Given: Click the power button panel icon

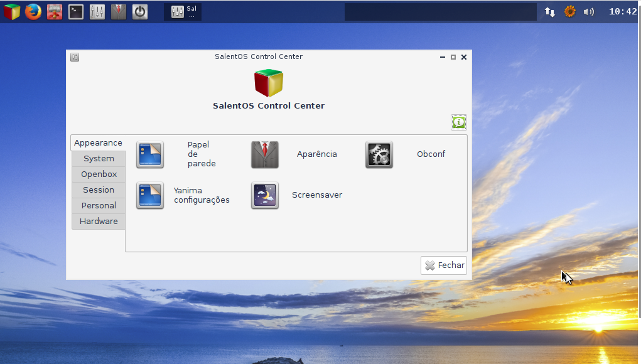Looking at the screenshot, I should click(139, 12).
